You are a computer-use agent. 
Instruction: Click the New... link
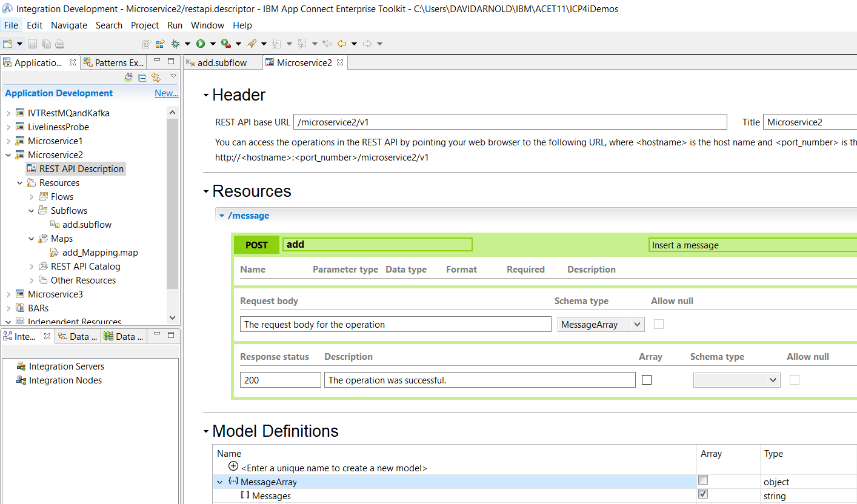(x=166, y=93)
